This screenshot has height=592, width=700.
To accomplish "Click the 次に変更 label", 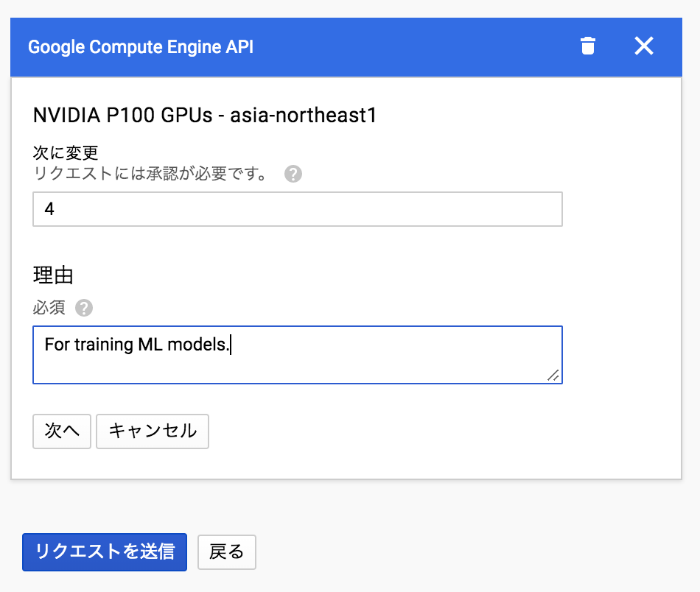I will click(66, 153).
